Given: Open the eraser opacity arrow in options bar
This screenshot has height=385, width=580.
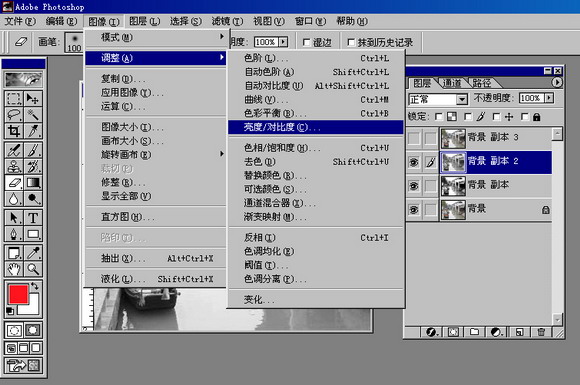Looking at the screenshot, I should click(x=283, y=42).
